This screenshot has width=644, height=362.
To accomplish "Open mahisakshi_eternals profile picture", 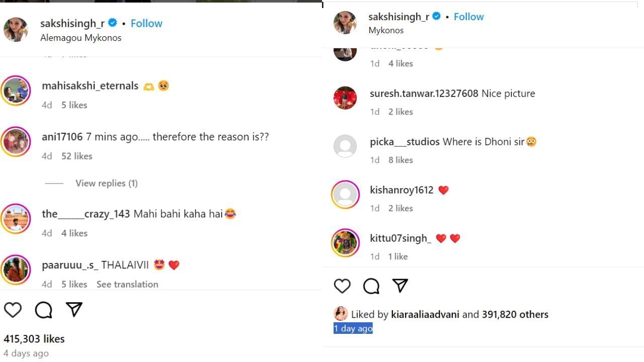I will 16,90.
